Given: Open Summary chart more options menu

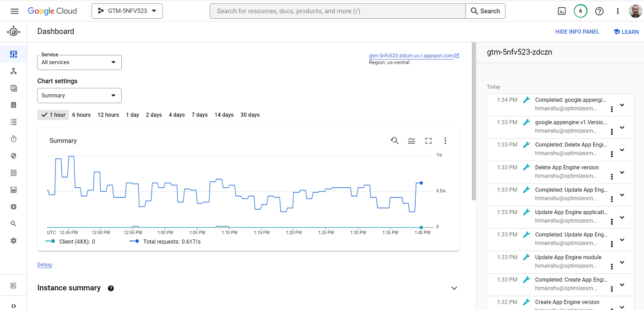Looking at the screenshot, I should tap(445, 141).
